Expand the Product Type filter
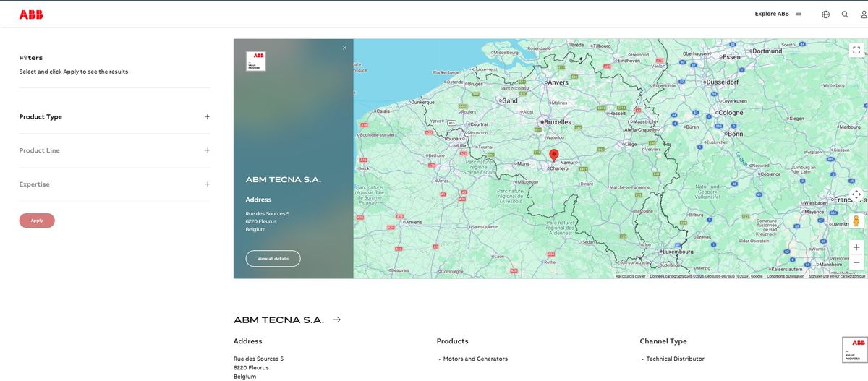Image resolution: width=868 pixels, height=381 pixels. pos(207,116)
